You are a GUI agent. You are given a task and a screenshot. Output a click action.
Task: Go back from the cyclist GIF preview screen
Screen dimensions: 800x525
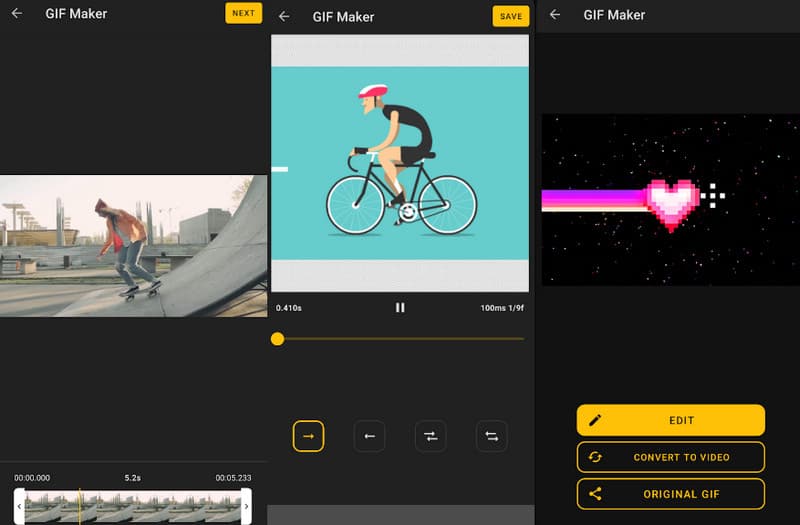coord(284,16)
